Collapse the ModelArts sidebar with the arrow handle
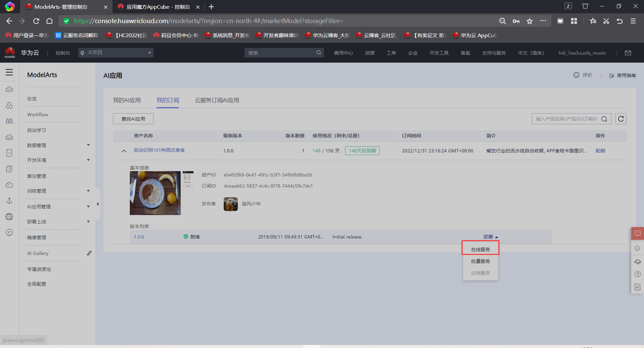644x348 pixels. coord(98,204)
